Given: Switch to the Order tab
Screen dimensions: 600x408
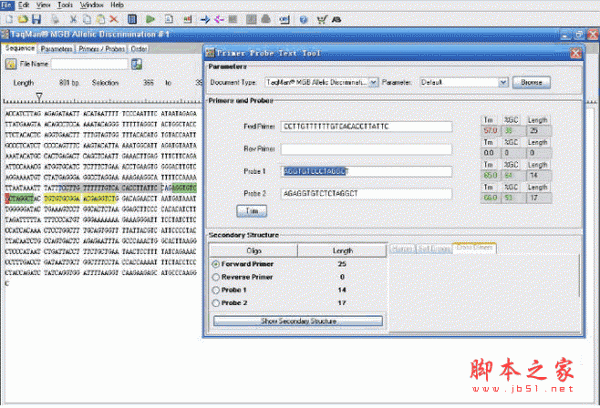Looking at the screenshot, I should click(139, 49).
